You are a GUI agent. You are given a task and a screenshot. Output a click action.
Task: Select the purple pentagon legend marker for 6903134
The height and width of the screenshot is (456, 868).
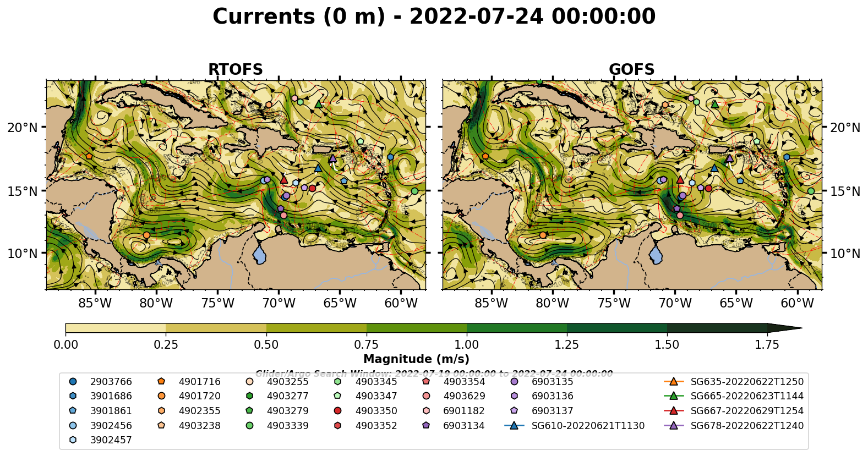point(426,425)
